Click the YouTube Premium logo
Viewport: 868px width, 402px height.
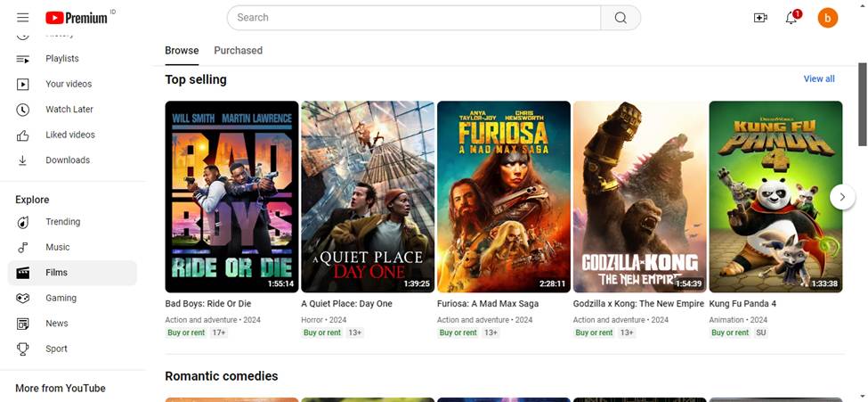[x=77, y=18]
